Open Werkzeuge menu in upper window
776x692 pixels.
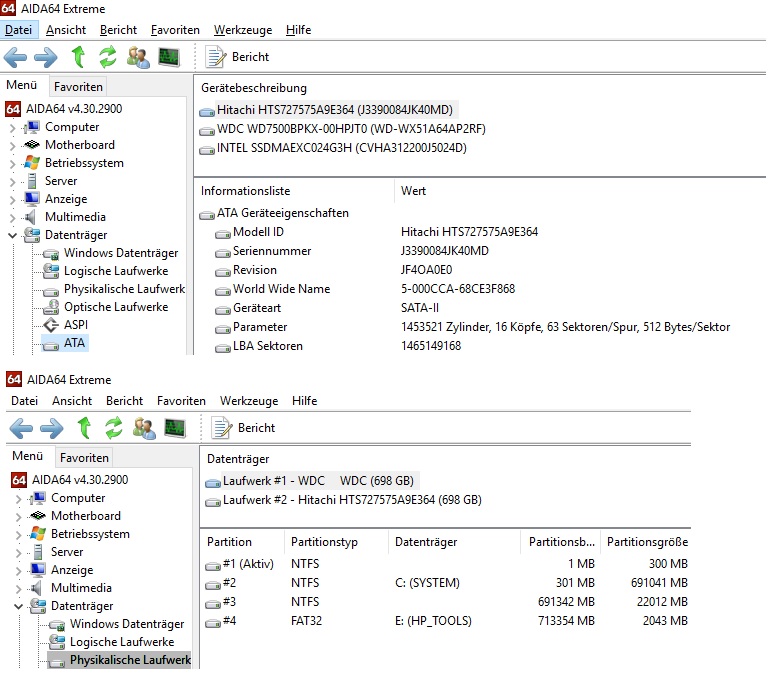click(x=243, y=30)
